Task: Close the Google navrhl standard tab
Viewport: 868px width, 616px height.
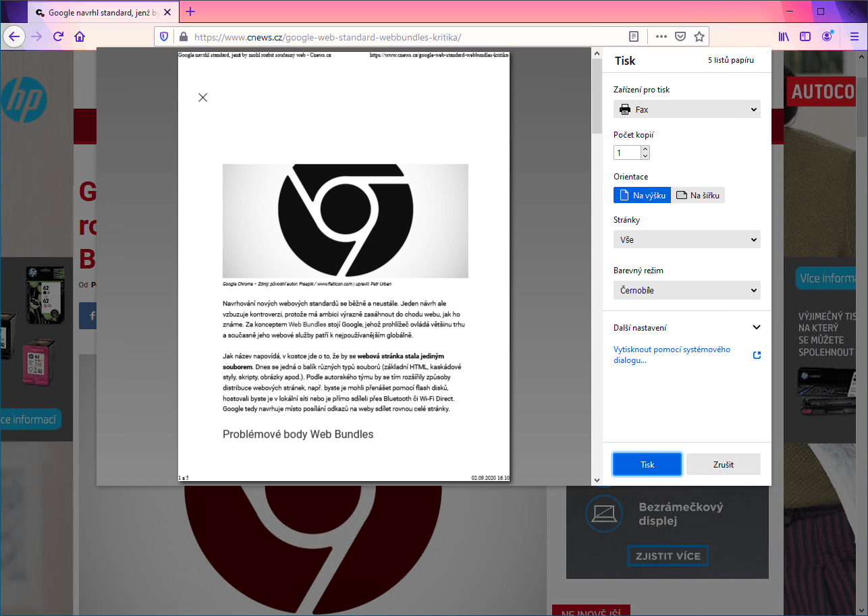Action: pos(167,12)
